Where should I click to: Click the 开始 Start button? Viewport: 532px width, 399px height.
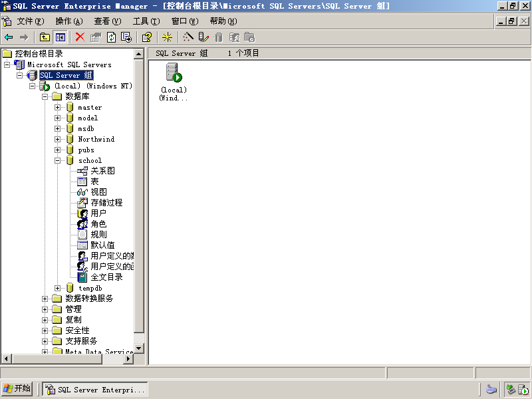point(17,388)
